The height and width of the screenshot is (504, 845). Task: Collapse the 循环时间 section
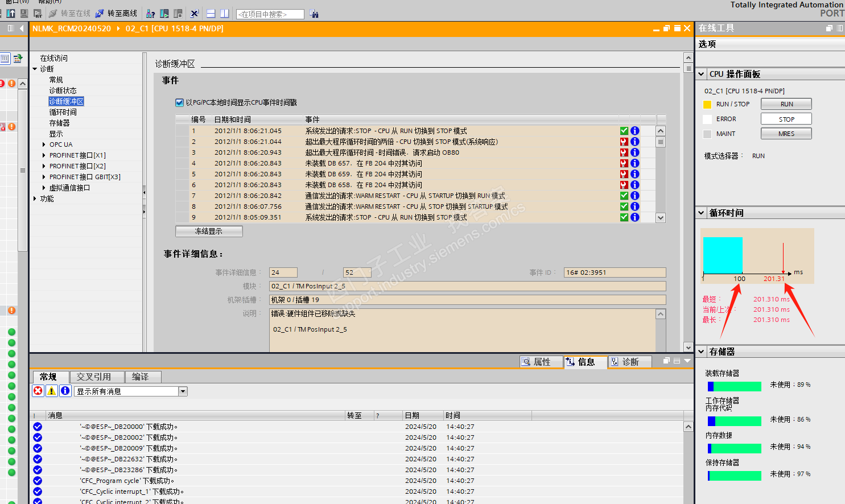point(702,213)
